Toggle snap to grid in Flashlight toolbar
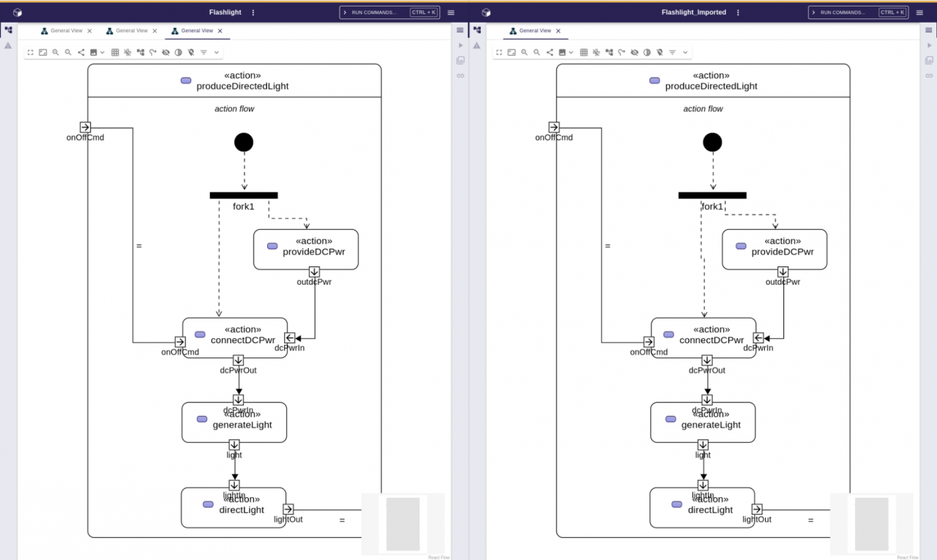This screenshot has width=937, height=560. point(127,53)
